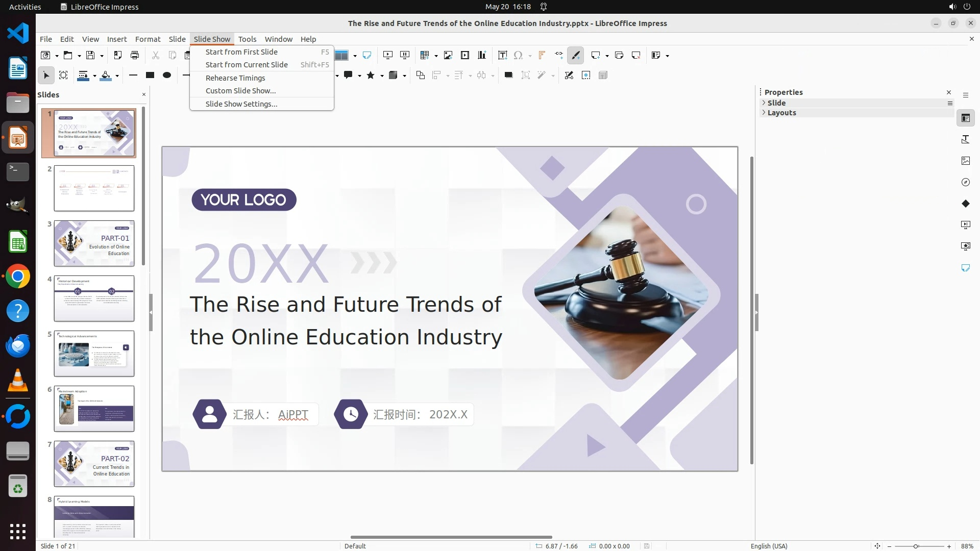This screenshot has height=551, width=980.
Task: Open Google Chrome from the dock
Action: (18, 277)
